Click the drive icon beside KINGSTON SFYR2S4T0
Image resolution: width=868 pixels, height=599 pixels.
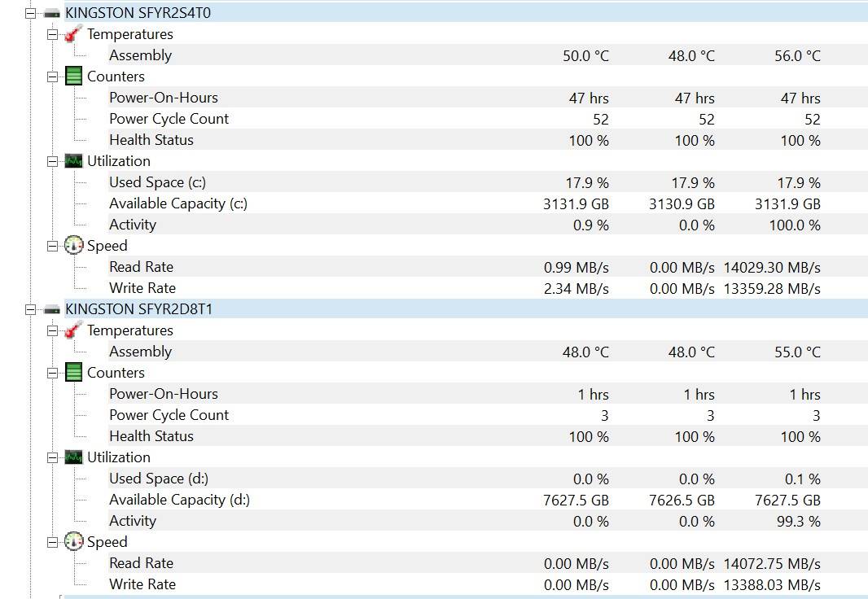pos(52,14)
